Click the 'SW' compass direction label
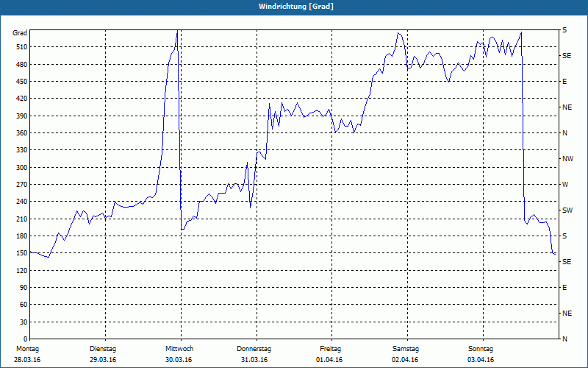This screenshot has height=368, width=588. point(567,210)
